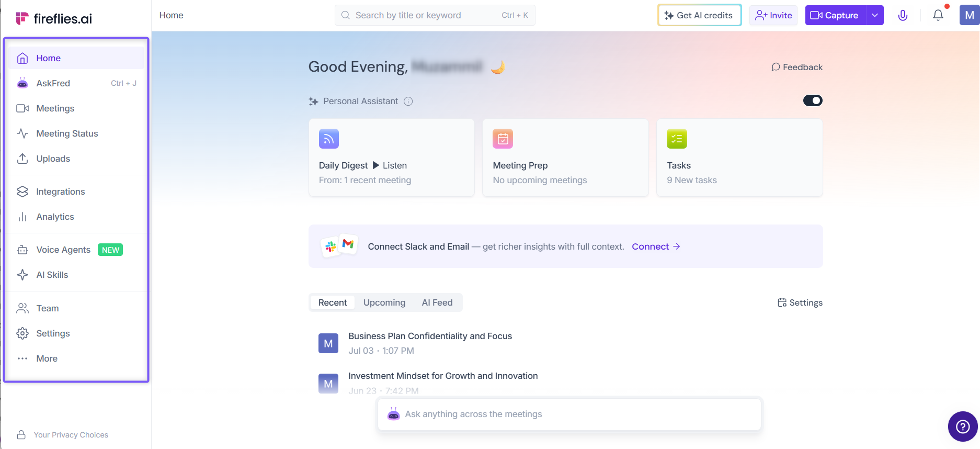This screenshot has height=449, width=980.
Task: Toggle the Personal Assistant switch
Action: [813, 100]
